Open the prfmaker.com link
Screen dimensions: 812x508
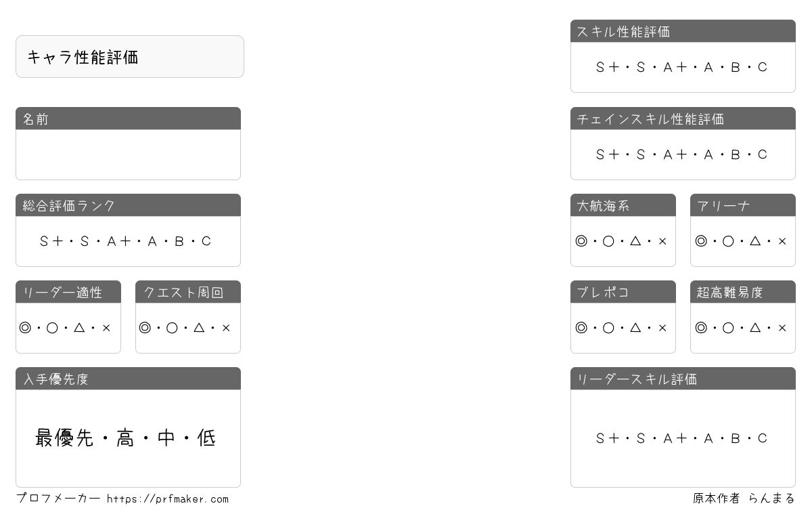pyautogui.click(x=168, y=499)
